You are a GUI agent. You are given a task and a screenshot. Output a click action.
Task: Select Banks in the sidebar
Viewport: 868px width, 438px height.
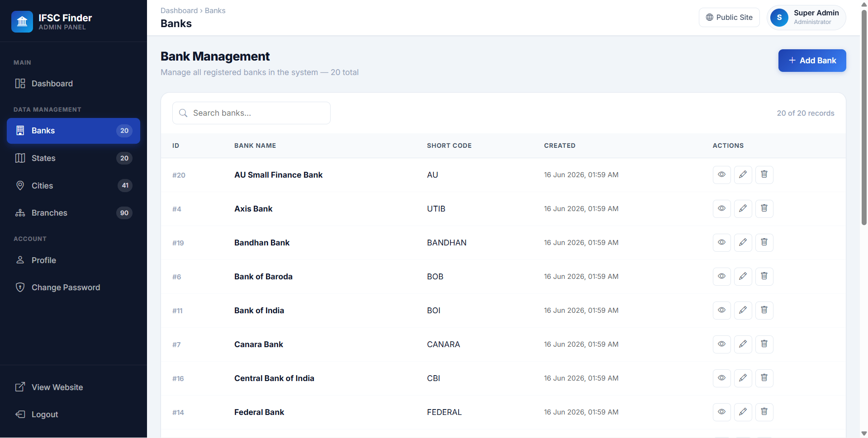click(73, 131)
